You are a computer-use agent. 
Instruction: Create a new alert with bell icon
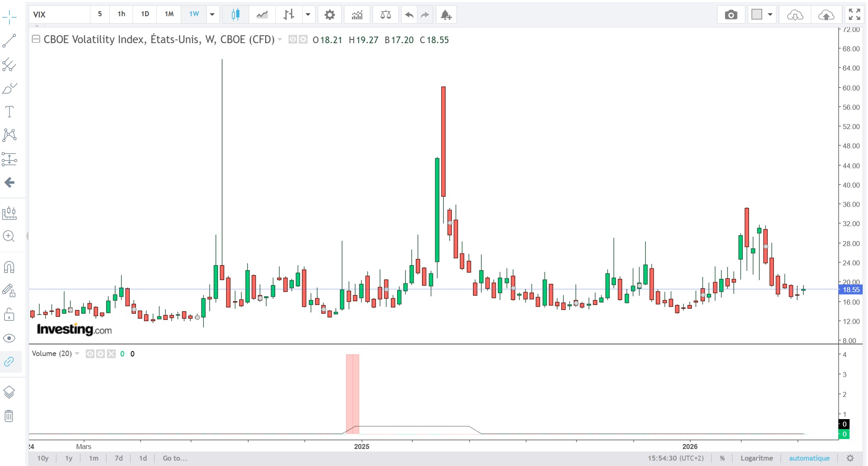[x=446, y=15]
